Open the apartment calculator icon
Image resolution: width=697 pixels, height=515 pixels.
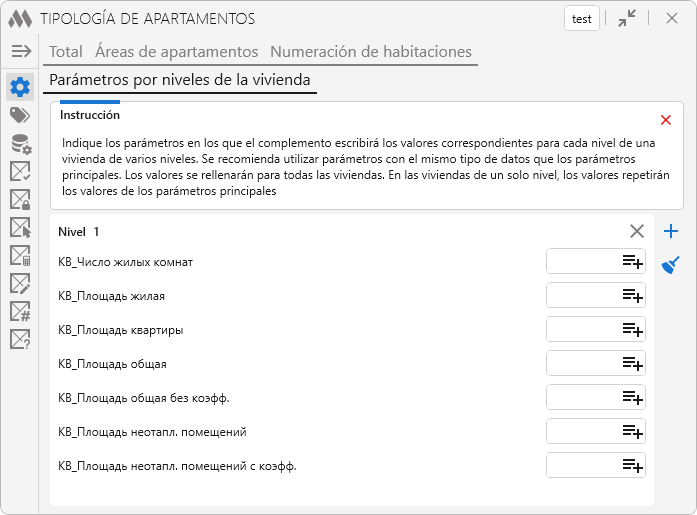[20, 256]
